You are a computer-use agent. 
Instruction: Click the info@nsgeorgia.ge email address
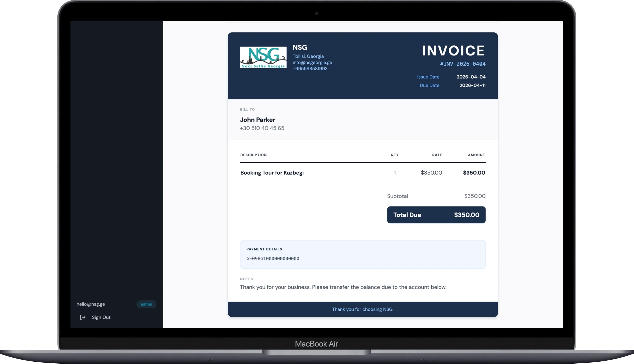[x=313, y=62]
